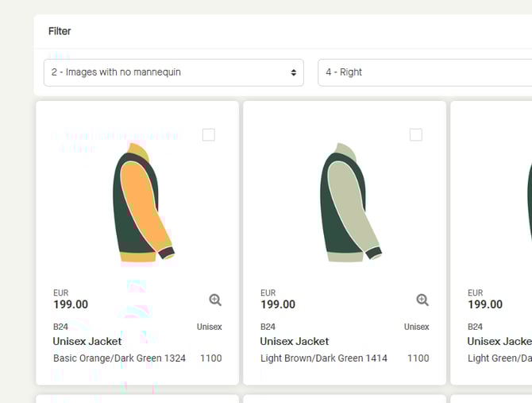Viewport: 532px width, 403px height.
Task: Click the 199.00 price on the orange jacket card
Action: point(71,304)
